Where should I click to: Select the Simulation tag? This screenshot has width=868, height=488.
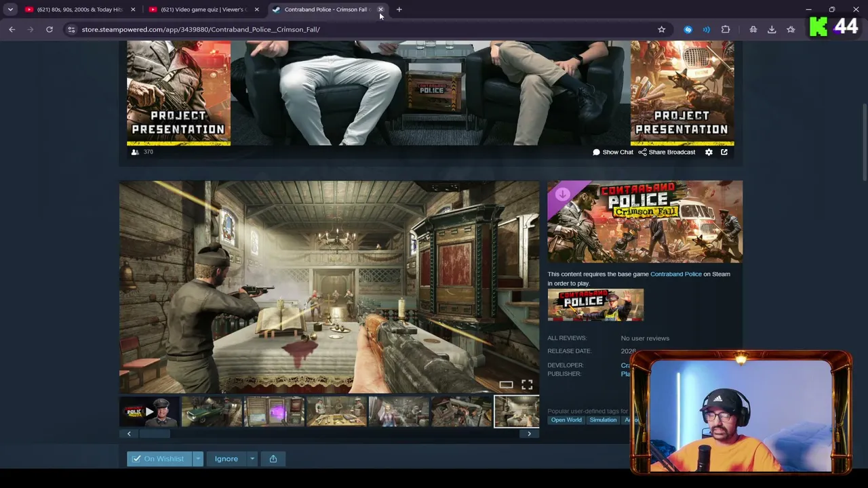(603, 420)
